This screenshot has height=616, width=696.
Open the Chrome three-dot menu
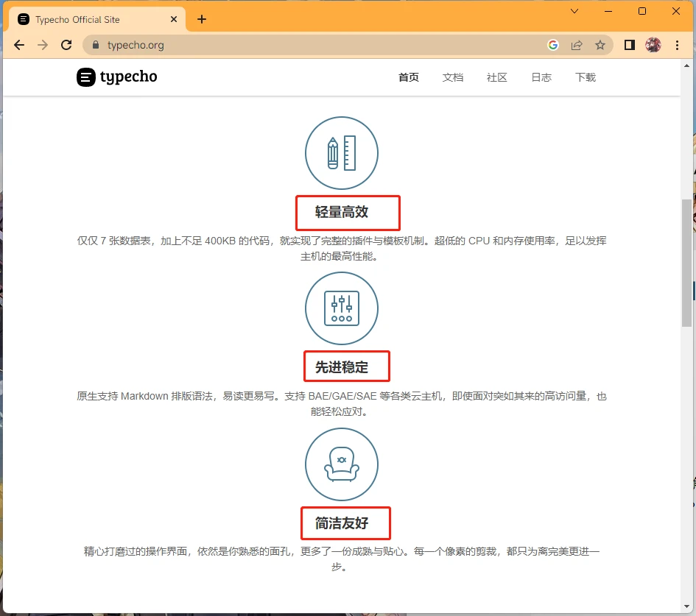point(678,45)
